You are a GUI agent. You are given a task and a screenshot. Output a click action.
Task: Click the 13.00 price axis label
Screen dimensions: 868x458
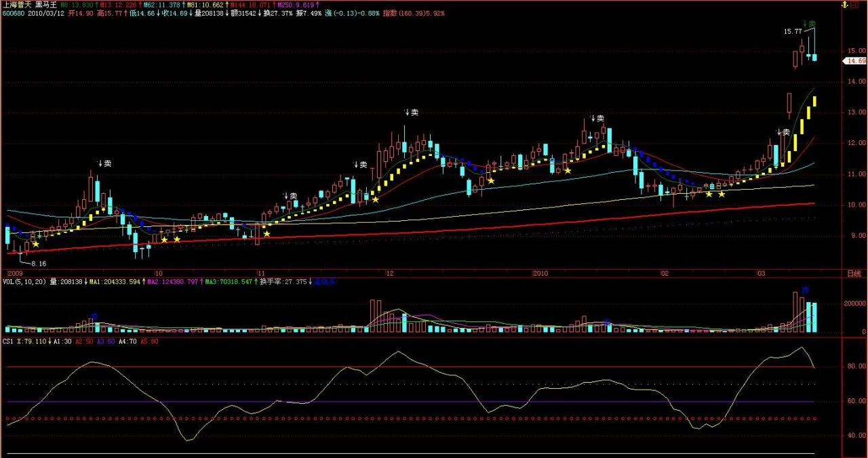(857, 112)
